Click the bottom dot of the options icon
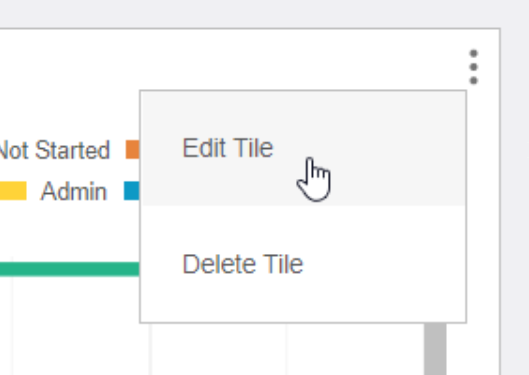 pos(473,81)
